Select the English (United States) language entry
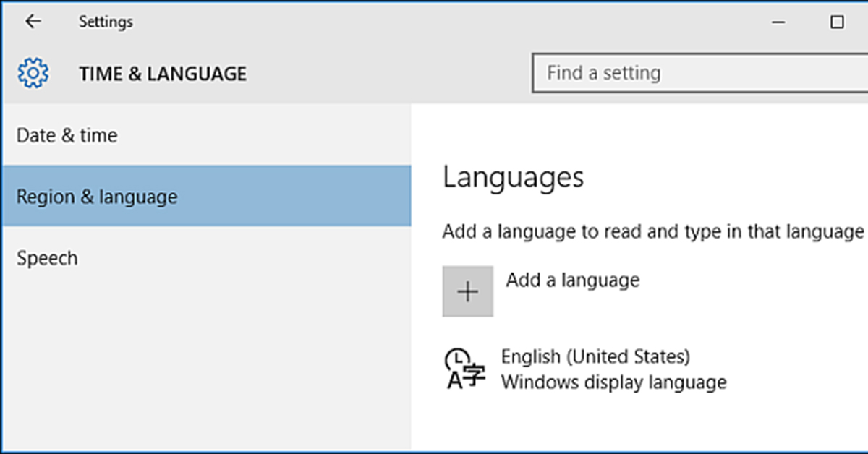Image resolution: width=868 pixels, height=454 pixels. [595, 356]
